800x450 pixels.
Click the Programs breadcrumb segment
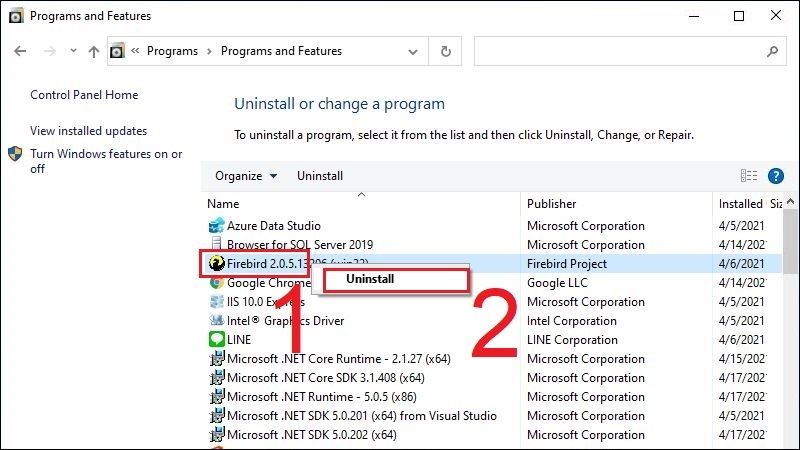(x=172, y=51)
